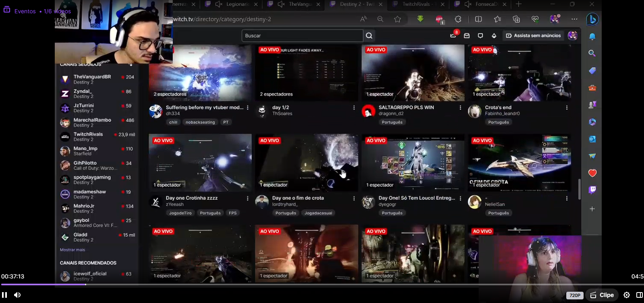Open the Twitch icon in Edge sidebar
The height and width of the screenshot is (303, 644).
[592, 190]
